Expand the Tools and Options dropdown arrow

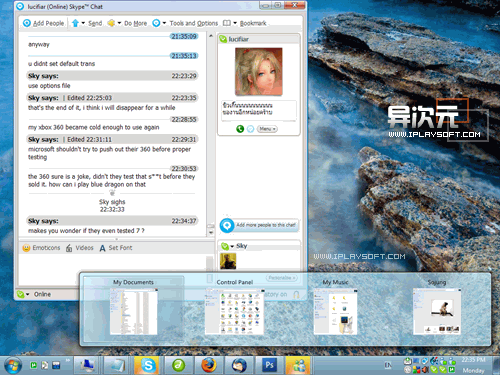[x=164, y=23]
